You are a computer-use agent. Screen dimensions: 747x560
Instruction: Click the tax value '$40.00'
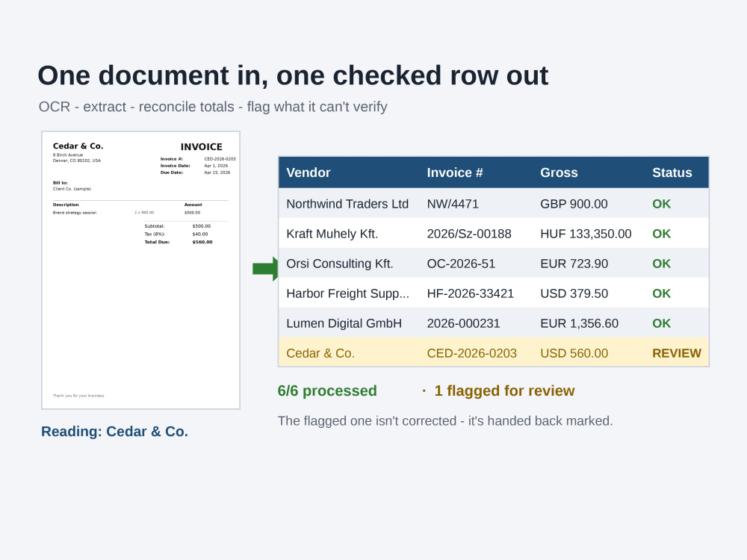pyautogui.click(x=200, y=234)
